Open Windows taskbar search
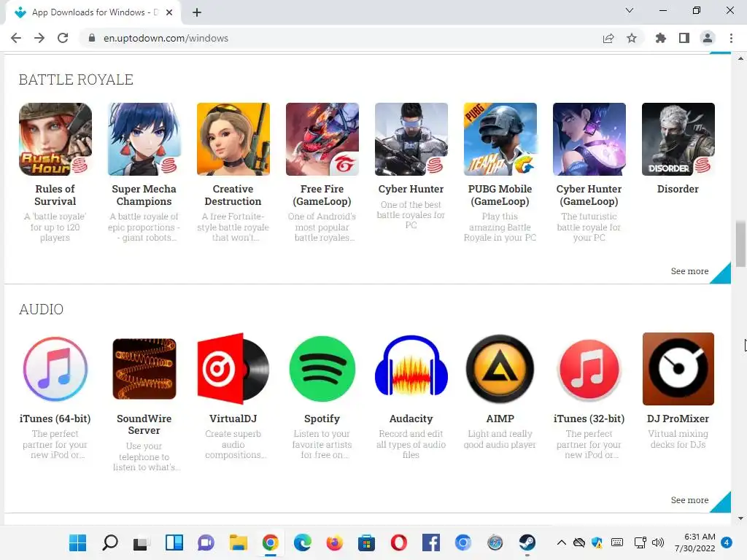Image resolution: width=747 pixels, height=560 pixels. [110, 542]
